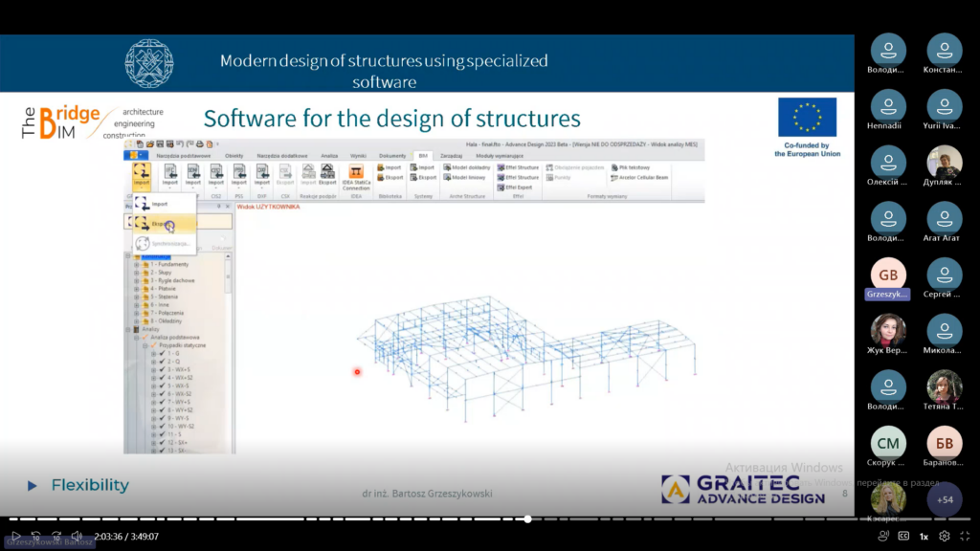Mute the video volume speaker icon
Screen dimensions: 980x551
(78, 537)
